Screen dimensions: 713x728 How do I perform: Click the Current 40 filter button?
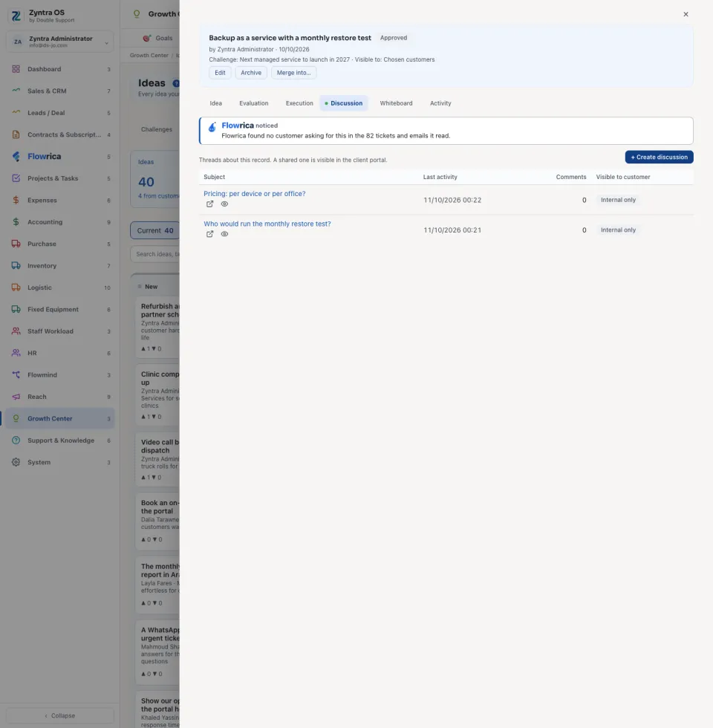coord(155,230)
